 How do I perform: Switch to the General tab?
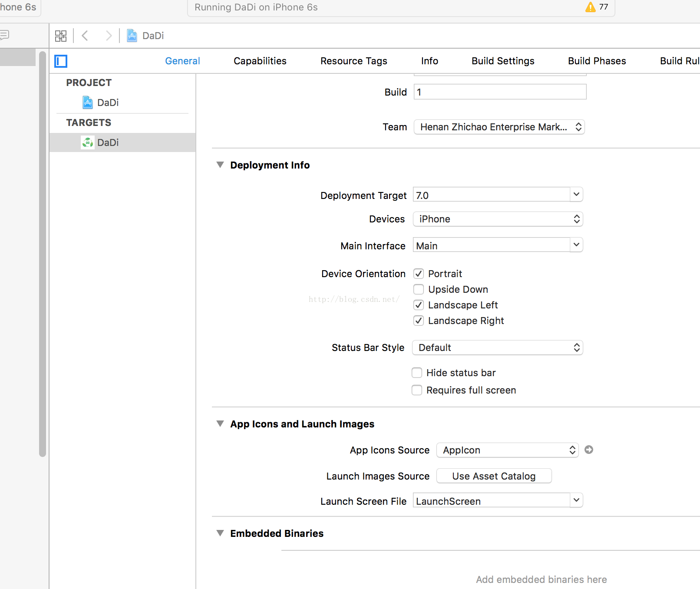tap(182, 61)
